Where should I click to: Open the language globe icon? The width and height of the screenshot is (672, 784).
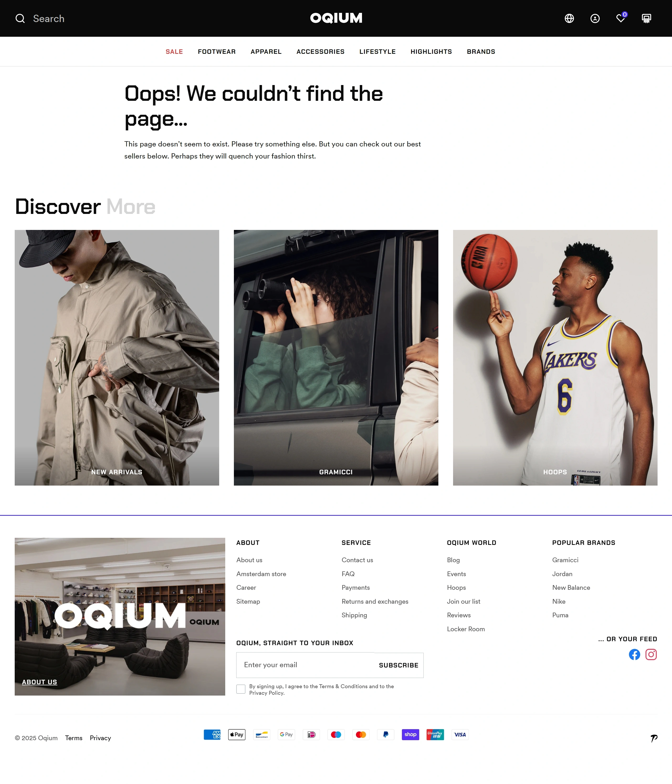[569, 19]
